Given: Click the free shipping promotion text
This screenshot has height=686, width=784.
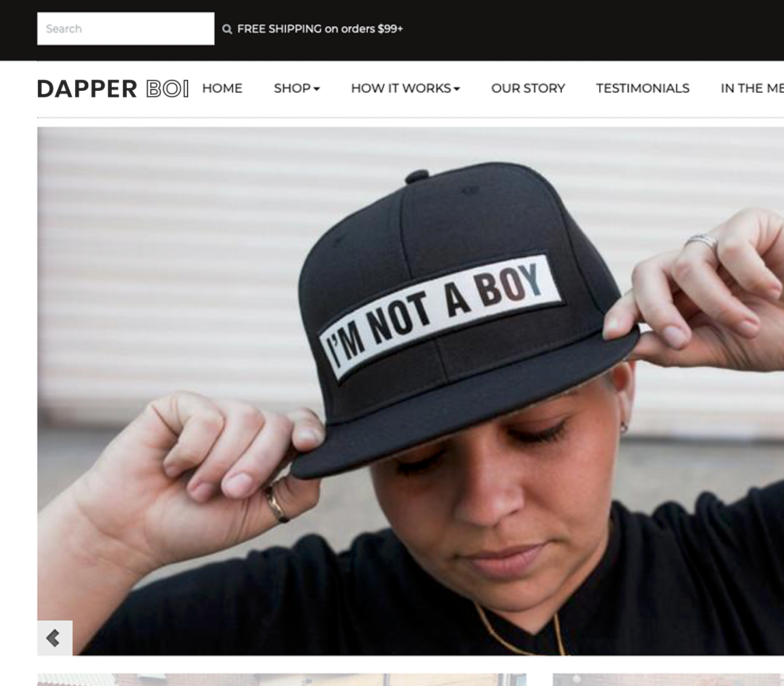Looking at the screenshot, I should [320, 29].
